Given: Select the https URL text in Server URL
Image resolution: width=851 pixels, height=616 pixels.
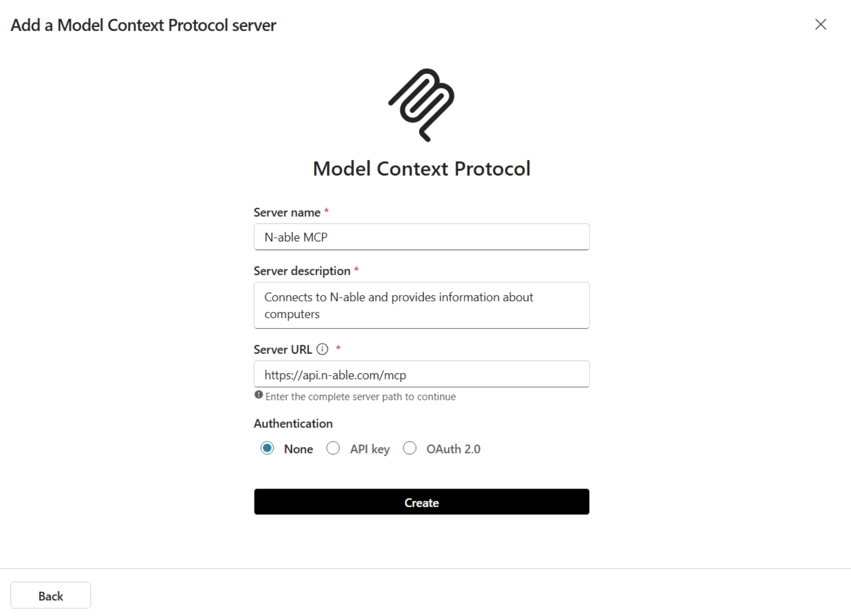Looking at the screenshot, I should click(x=335, y=375).
